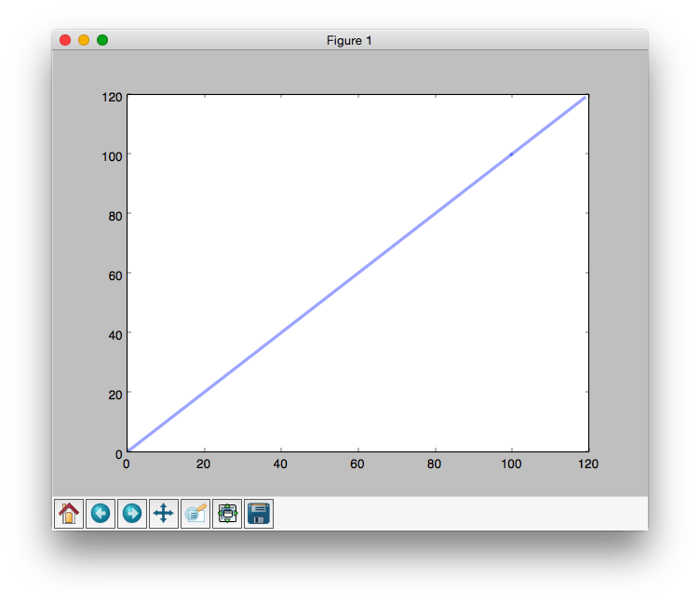The width and height of the screenshot is (700, 605).
Task: Click the y-axis tick label 20
Action: coord(115,395)
